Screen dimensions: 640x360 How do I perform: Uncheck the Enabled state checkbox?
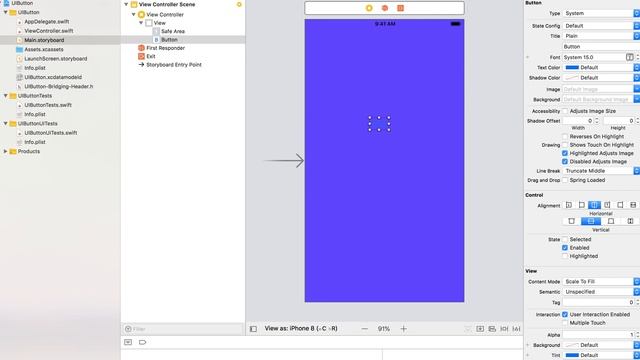tap(565, 248)
